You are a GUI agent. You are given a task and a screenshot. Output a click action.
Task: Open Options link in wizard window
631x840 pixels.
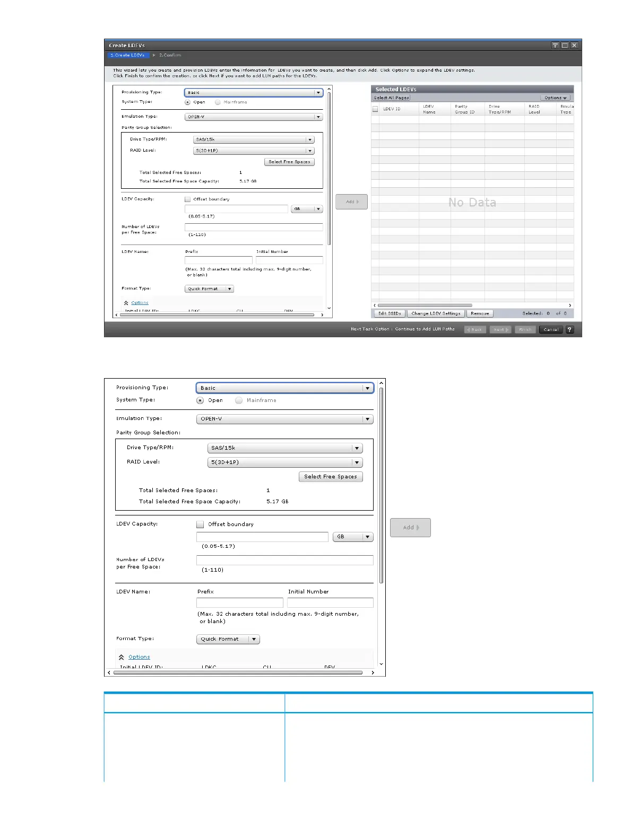140,303
